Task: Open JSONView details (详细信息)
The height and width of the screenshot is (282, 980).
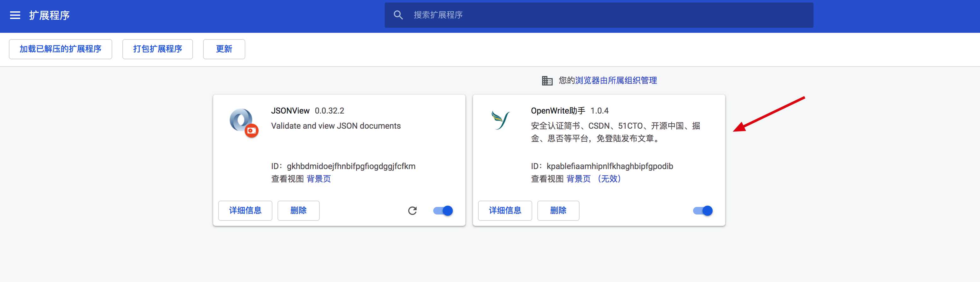Action: [x=245, y=211]
